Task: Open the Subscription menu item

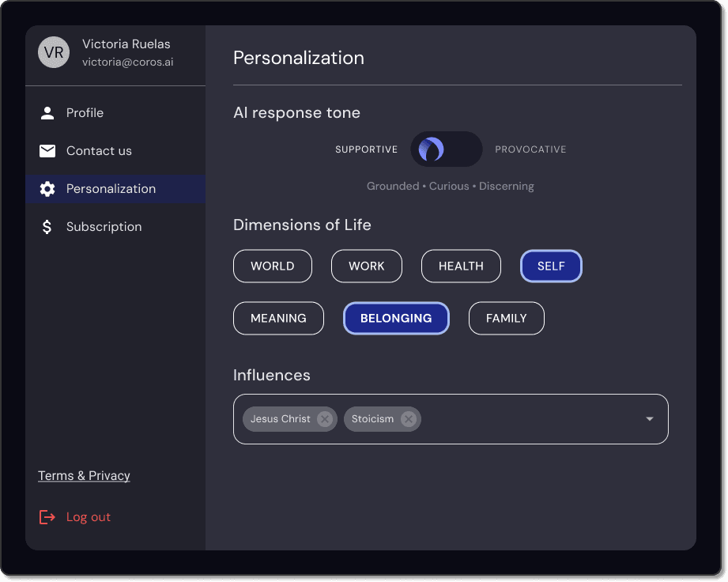Action: (x=115, y=227)
